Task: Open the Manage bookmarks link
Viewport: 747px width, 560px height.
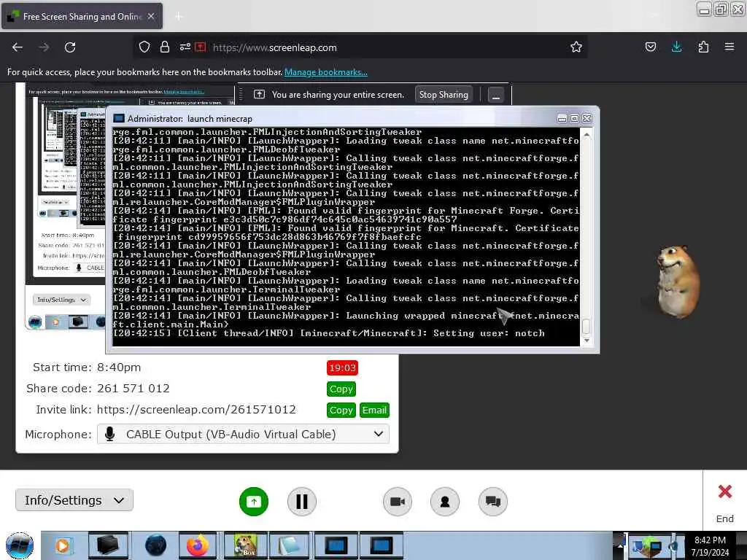Action: (326, 72)
